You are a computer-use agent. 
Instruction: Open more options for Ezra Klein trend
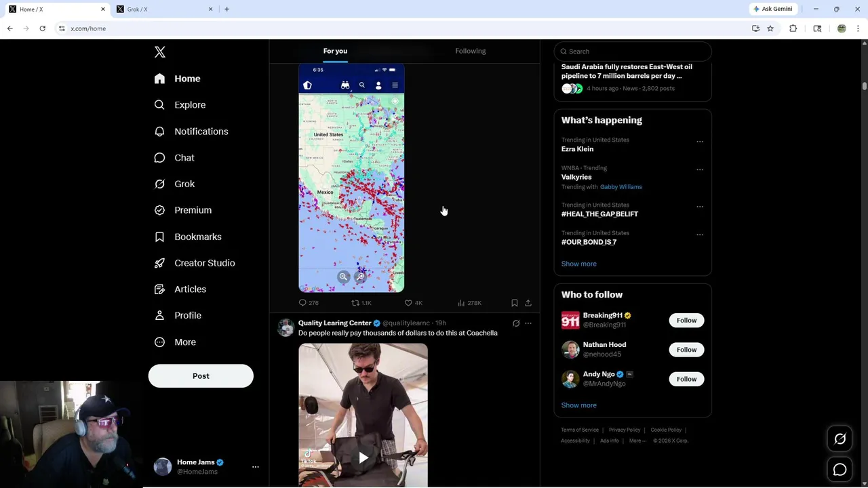pos(700,142)
